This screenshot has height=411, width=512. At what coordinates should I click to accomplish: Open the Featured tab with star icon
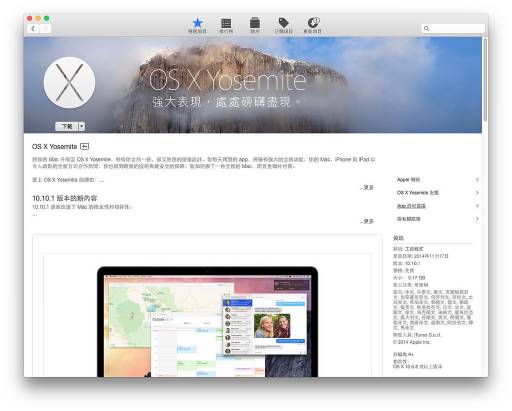pos(197,25)
